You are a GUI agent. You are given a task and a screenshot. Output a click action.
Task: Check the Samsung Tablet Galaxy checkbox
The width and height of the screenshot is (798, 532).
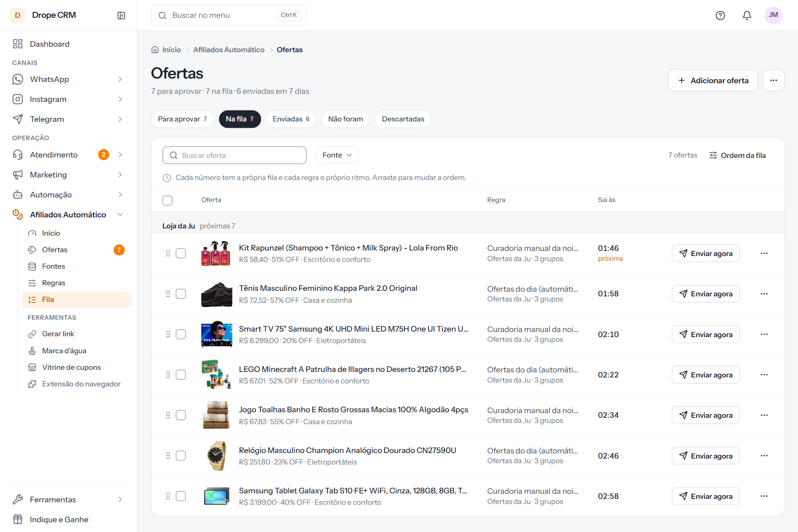point(181,496)
